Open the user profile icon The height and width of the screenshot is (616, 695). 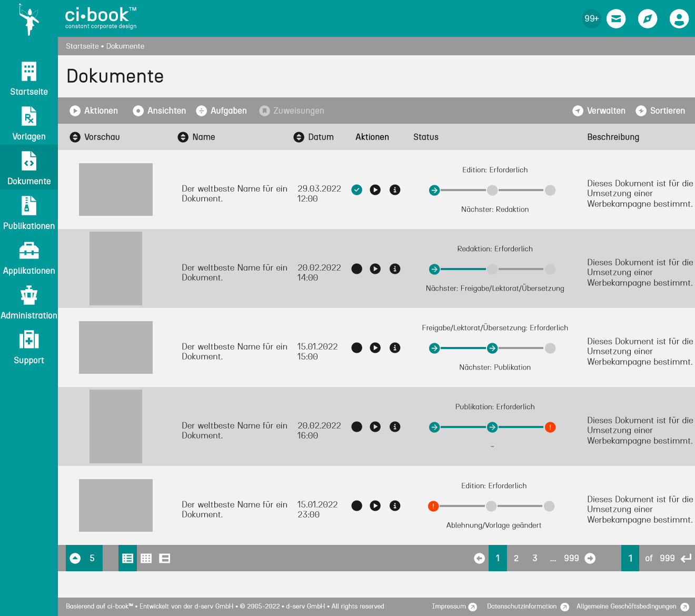click(x=679, y=18)
